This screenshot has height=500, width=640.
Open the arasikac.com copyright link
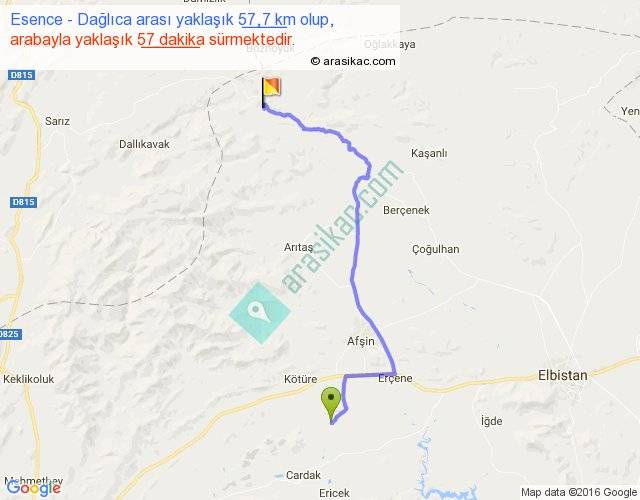point(353,61)
